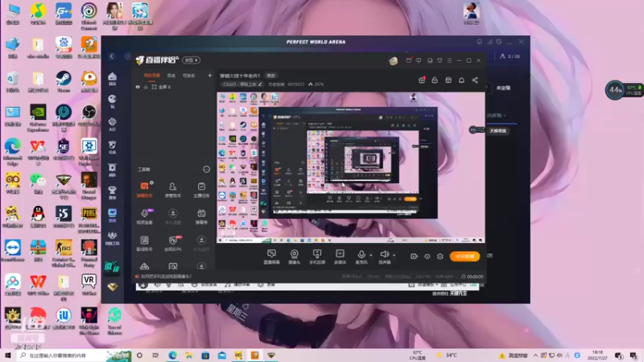Open the gift box icon with a red badge
Image resolution: width=644 pixels, height=362 pixels.
point(422,80)
